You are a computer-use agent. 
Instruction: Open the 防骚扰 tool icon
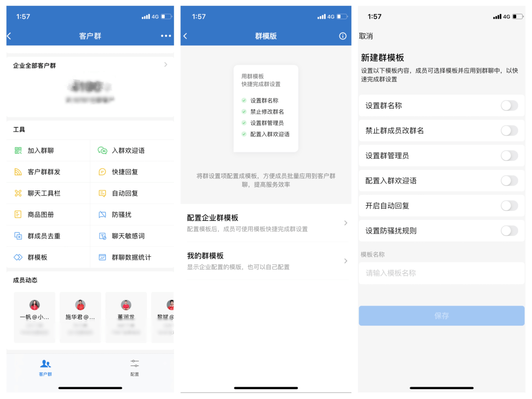[102, 214]
